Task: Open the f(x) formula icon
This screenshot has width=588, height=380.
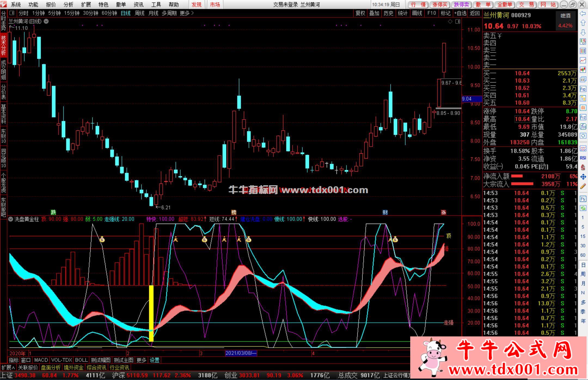Action: click(583, 127)
